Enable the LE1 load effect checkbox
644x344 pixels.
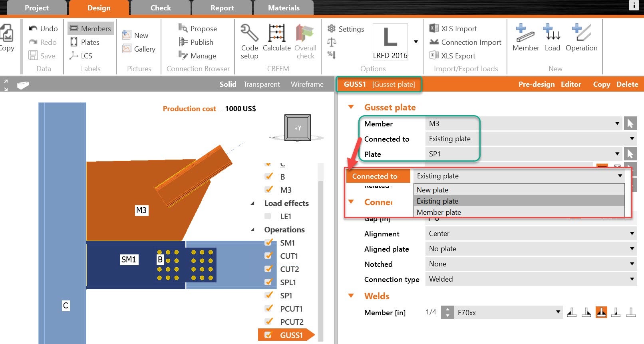(x=268, y=216)
